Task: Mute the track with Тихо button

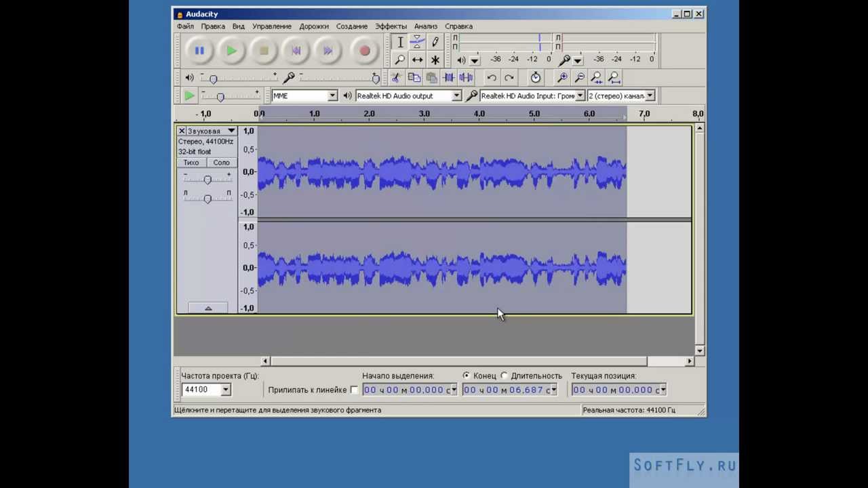Action: pyautogui.click(x=191, y=163)
